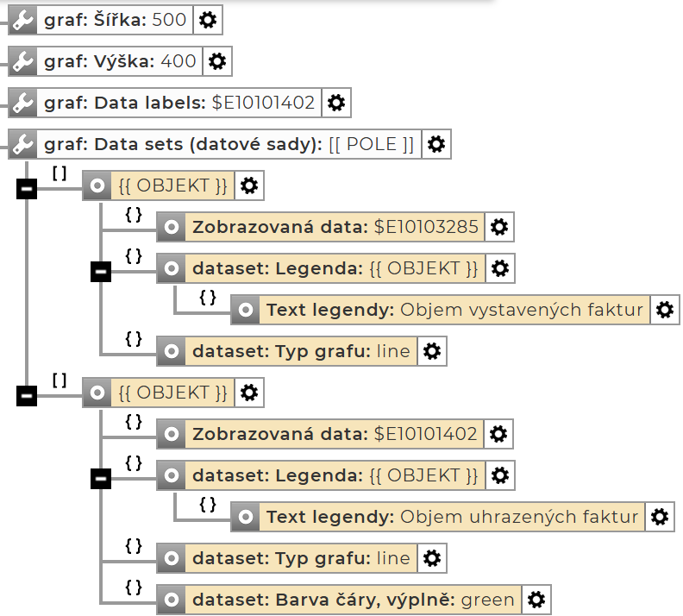Select the last dataset: Typ grafu: line item

(x=301, y=558)
